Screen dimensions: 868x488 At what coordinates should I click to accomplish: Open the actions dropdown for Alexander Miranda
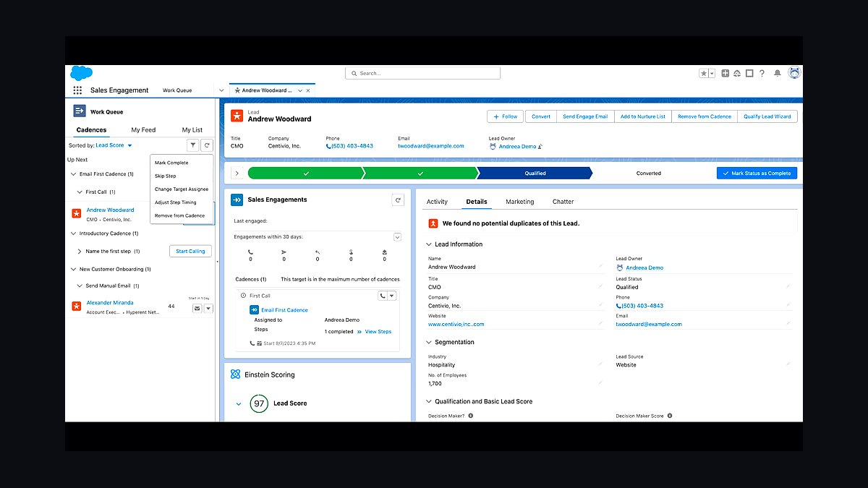point(208,308)
